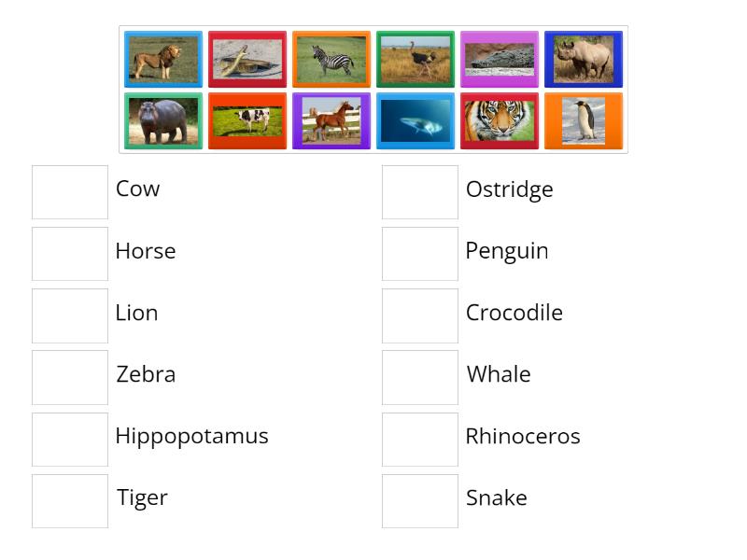This screenshot has width=747, height=560.
Task: Click the ostrich picture
Action: (415, 59)
